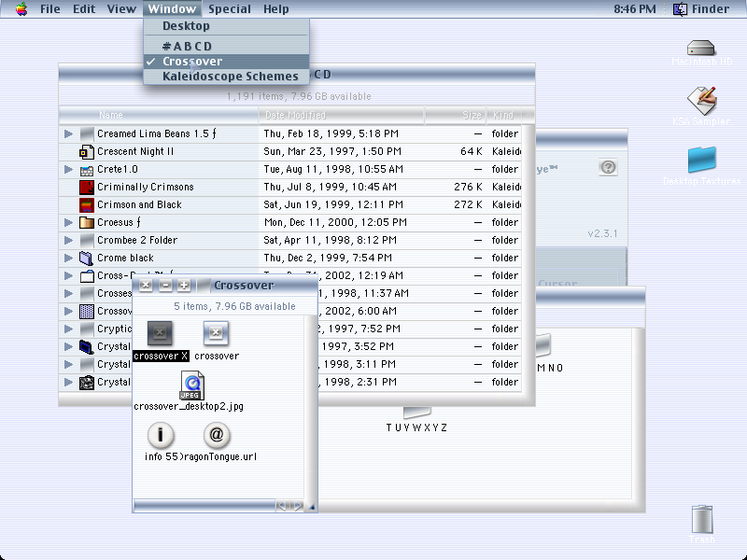Sort list by Size column
Screen dimensions: 747x560
tap(456, 115)
